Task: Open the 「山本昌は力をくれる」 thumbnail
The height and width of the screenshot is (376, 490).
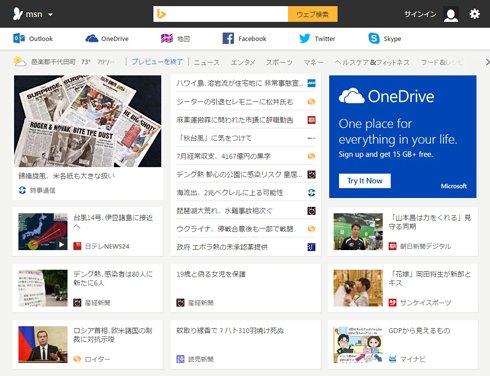Action: click(358, 232)
